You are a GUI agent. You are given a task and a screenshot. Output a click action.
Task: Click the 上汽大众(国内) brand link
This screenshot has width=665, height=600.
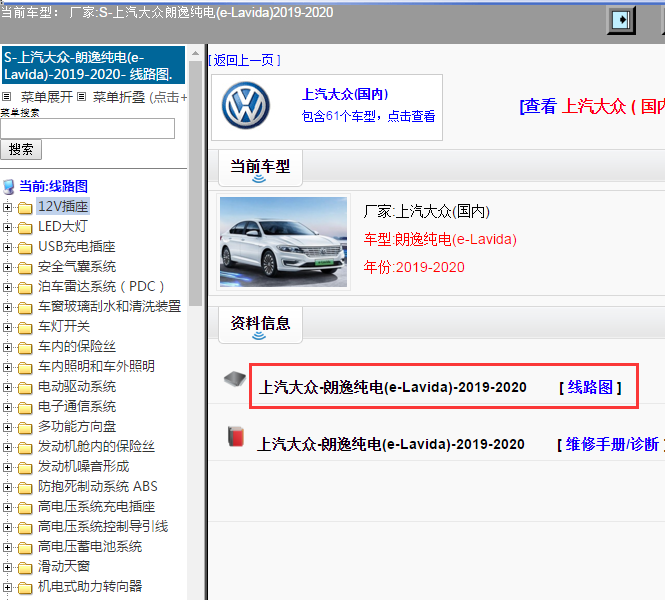(345, 94)
